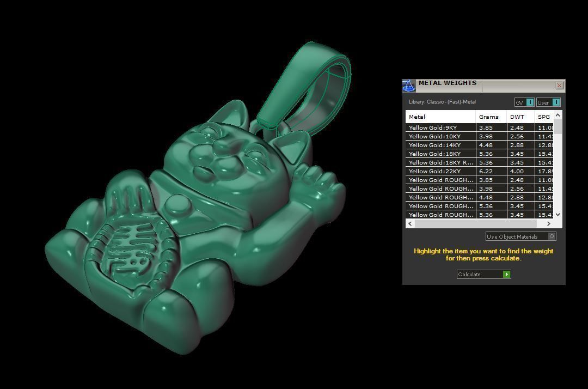Select the Yellow Gold:14KY row

pos(479,145)
